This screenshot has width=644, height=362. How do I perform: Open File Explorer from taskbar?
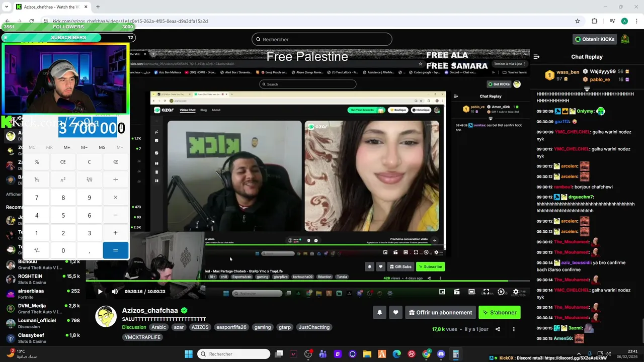click(367, 354)
